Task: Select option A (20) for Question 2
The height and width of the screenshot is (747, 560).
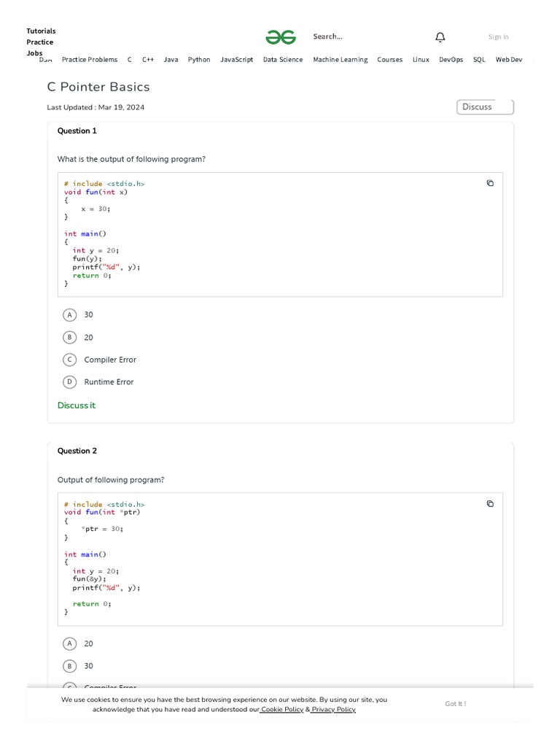Action: click(70, 644)
